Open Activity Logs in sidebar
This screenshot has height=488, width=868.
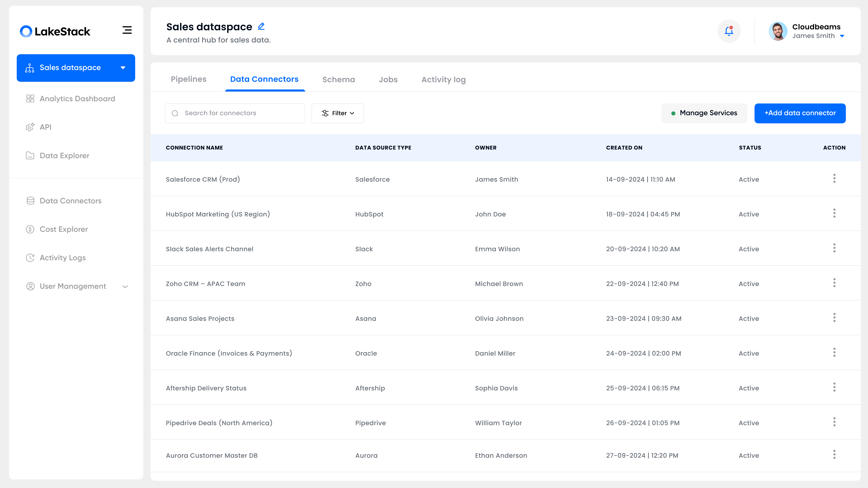pyautogui.click(x=63, y=258)
